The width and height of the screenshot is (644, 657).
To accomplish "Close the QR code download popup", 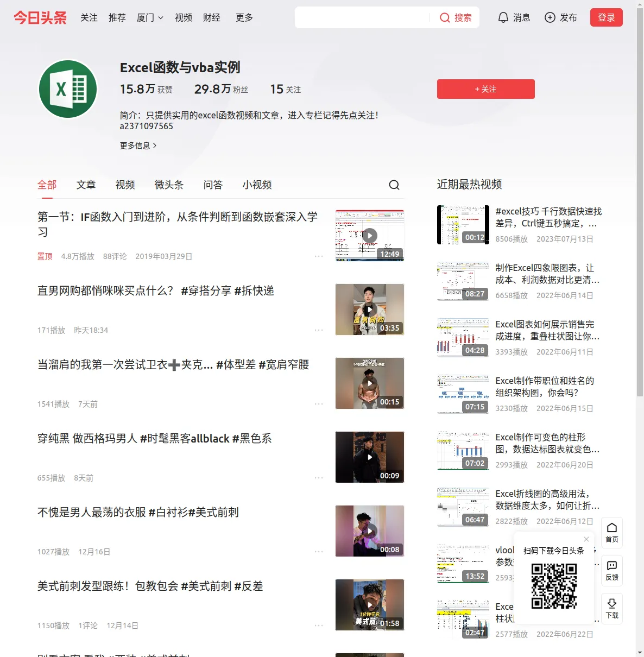I will tap(586, 539).
